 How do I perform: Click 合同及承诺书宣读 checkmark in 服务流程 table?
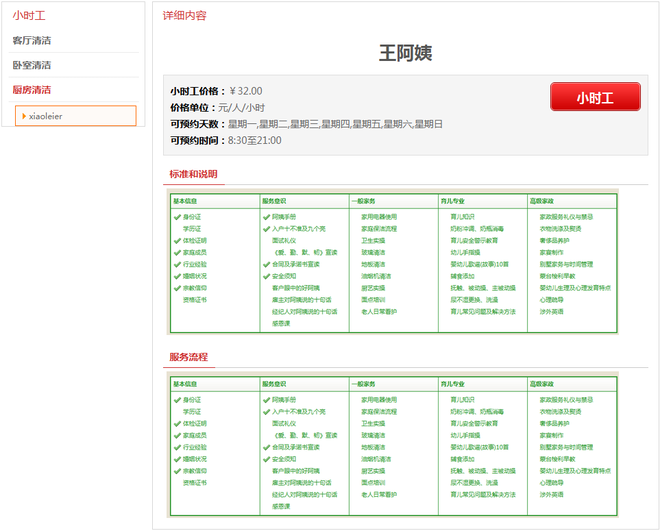(266, 447)
